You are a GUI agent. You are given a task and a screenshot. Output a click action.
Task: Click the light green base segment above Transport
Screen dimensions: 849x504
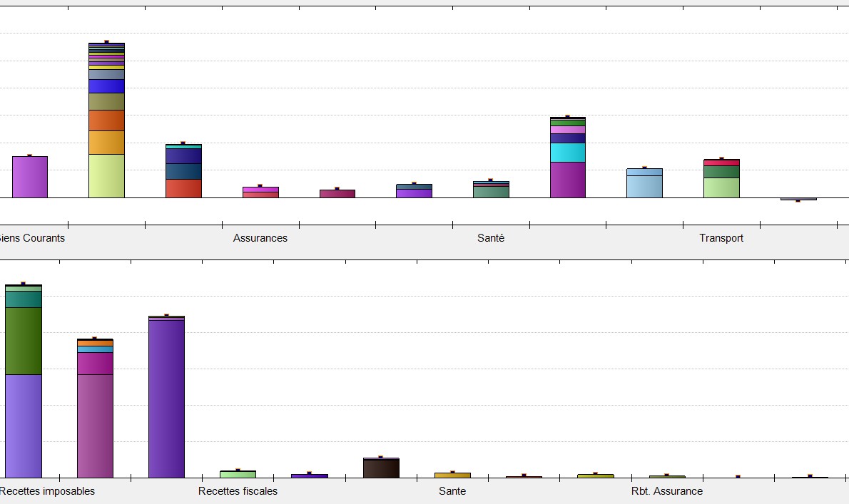[721, 187]
